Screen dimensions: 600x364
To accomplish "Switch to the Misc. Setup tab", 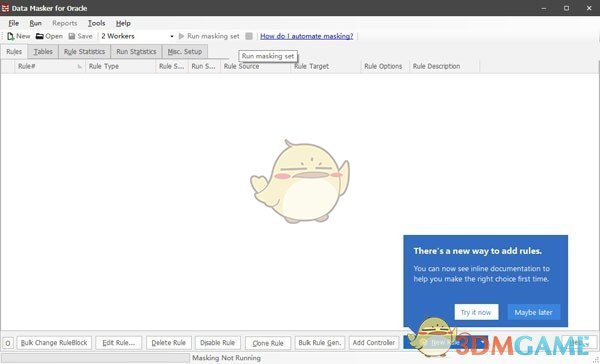I will point(185,52).
